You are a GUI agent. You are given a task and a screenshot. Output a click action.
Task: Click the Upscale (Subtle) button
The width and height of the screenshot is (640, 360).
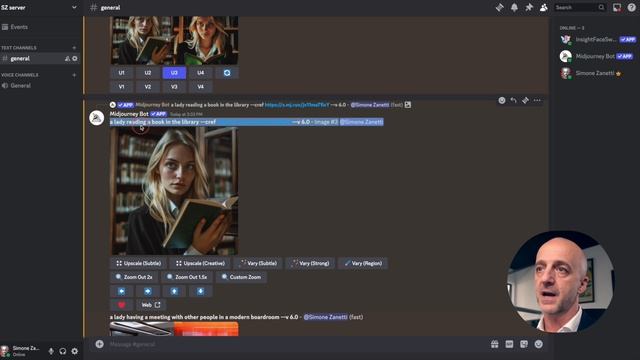coord(139,263)
